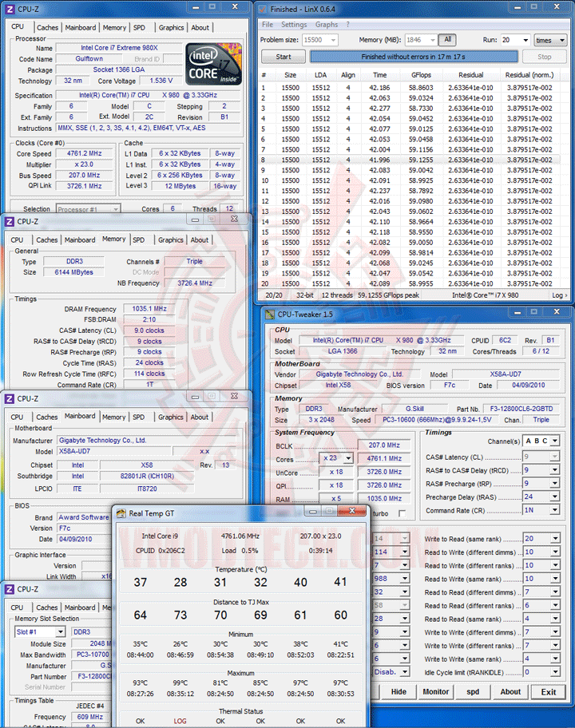Click the Exit button in CPU-Tweaker

tap(549, 692)
